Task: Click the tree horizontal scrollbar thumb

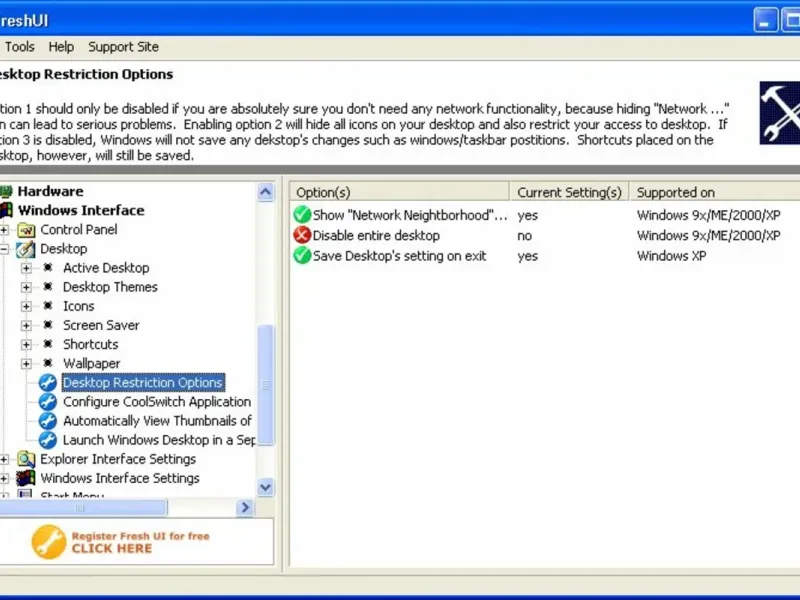Action: [83, 508]
